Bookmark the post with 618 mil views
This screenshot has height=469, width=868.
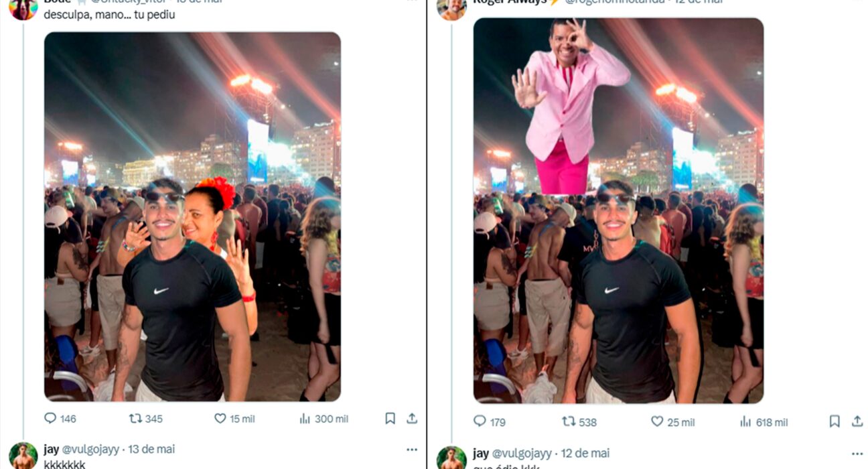pyautogui.click(x=835, y=421)
